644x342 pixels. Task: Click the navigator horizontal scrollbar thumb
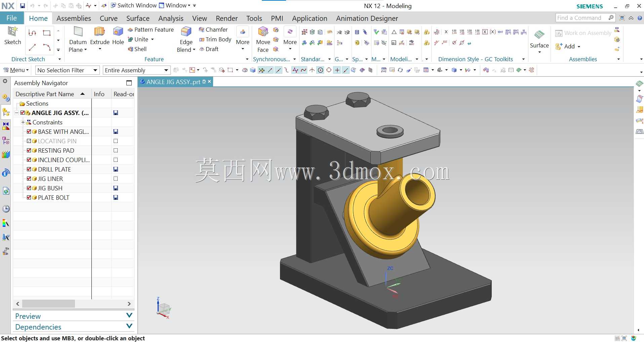pyautogui.click(x=49, y=304)
